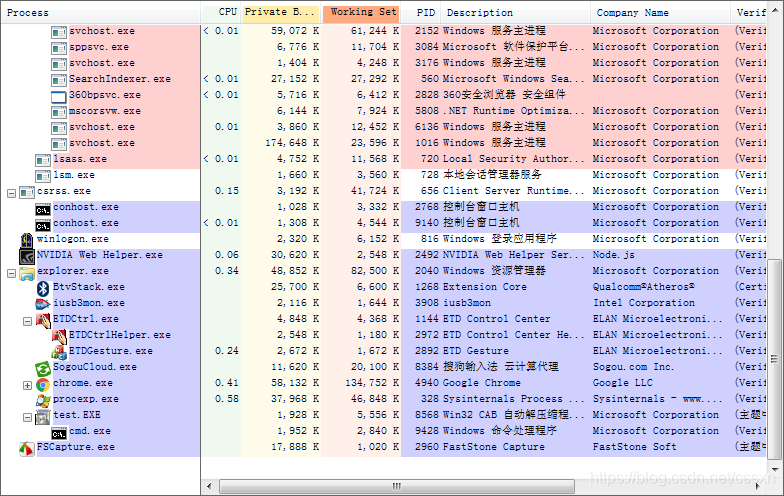Collapse the csrss.exe tree node

(x=12, y=193)
